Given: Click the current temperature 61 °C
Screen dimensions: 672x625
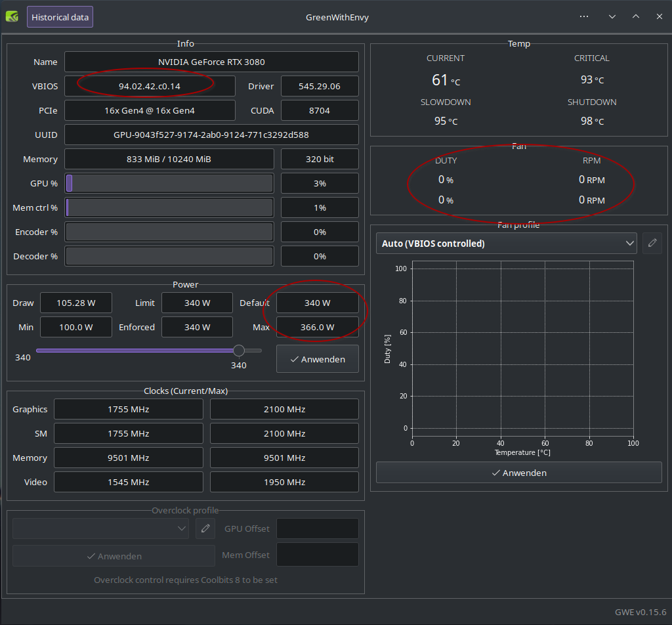Looking at the screenshot, I should point(446,80).
